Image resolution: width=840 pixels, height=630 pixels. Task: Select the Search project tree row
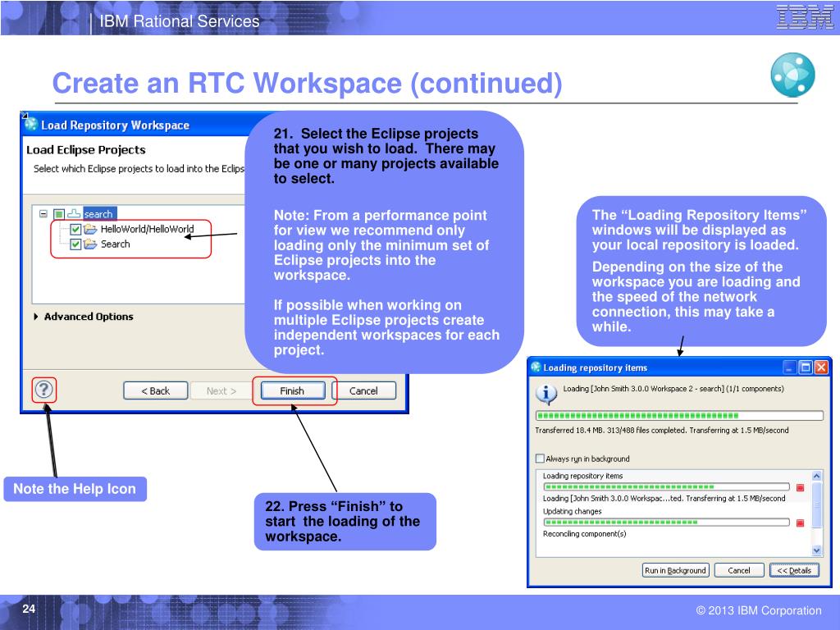tap(115, 244)
